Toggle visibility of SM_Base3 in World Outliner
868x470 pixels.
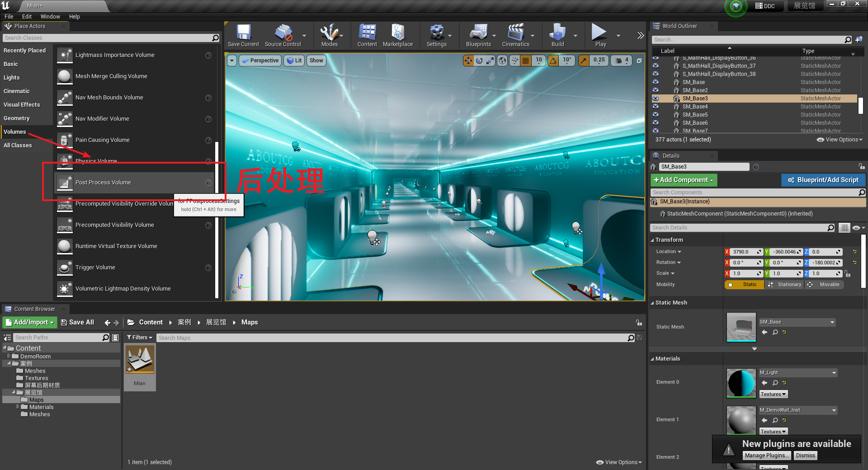coord(656,98)
